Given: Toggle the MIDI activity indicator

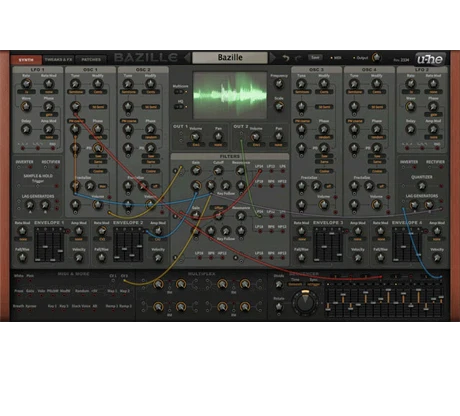Looking at the screenshot, I should tap(335, 58).
